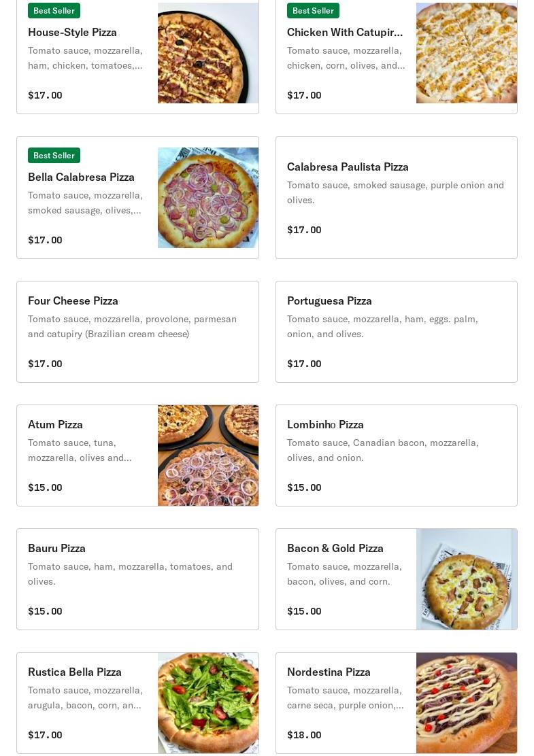View the Chicken With Catupiry pizza image

click(467, 53)
